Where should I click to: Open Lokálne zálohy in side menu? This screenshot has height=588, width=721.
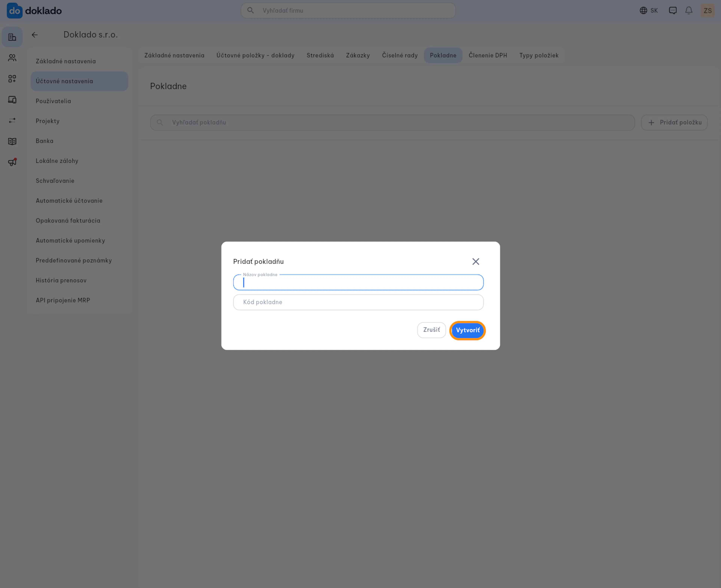click(x=79, y=161)
